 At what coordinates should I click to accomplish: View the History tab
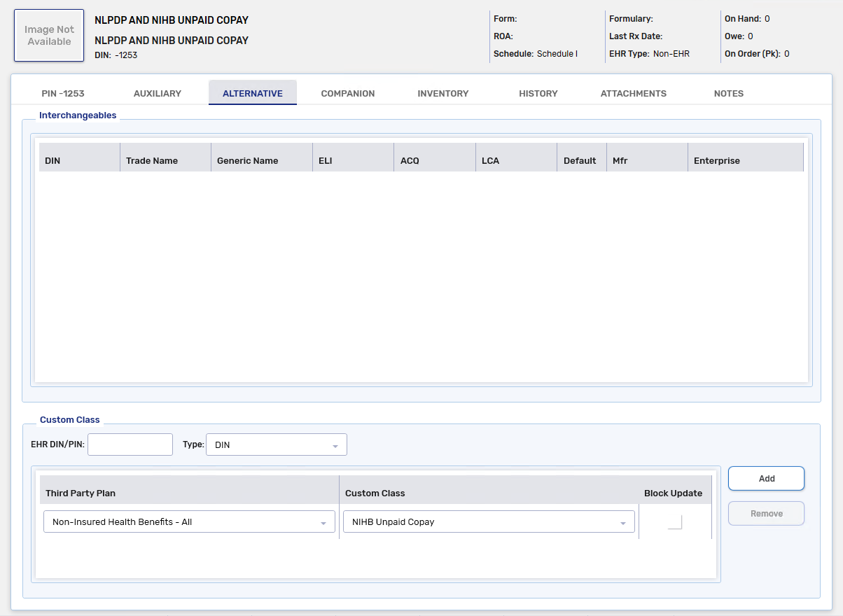point(538,93)
